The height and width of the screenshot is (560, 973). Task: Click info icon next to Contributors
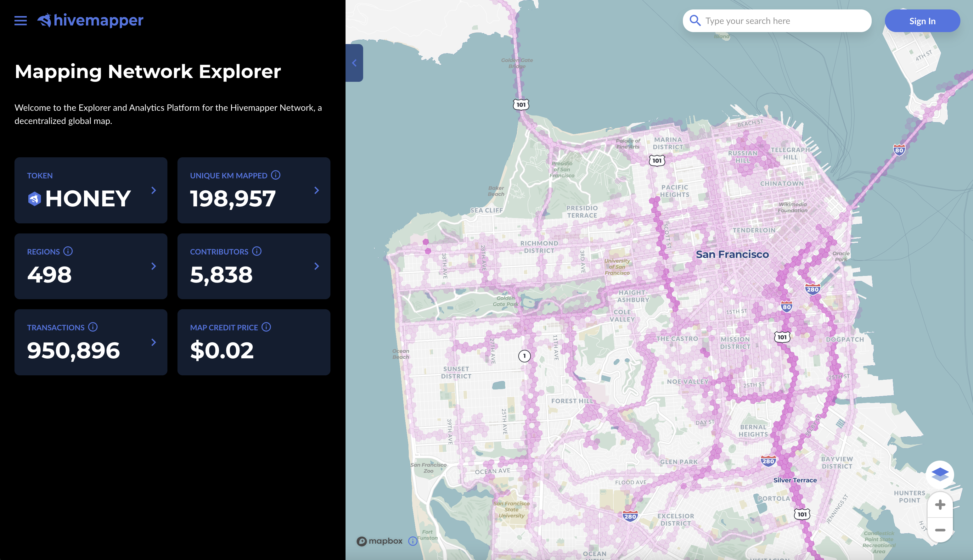point(256,251)
